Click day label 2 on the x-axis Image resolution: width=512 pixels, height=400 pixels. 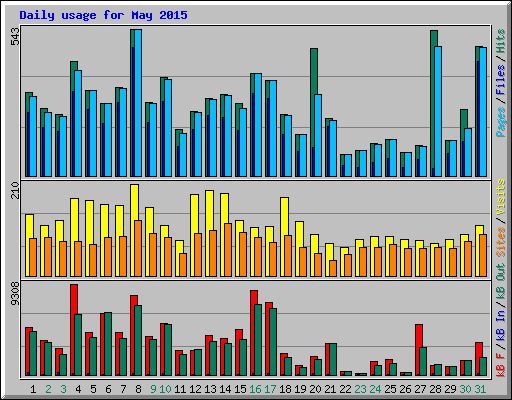click(x=48, y=389)
